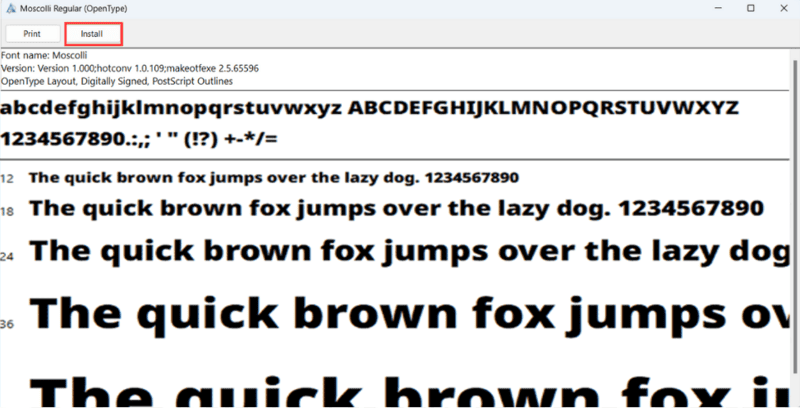The height and width of the screenshot is (408, 800).
Task: Click the 'OpenType Layout, Digitally Signed' line
Action: click(117, 81)
